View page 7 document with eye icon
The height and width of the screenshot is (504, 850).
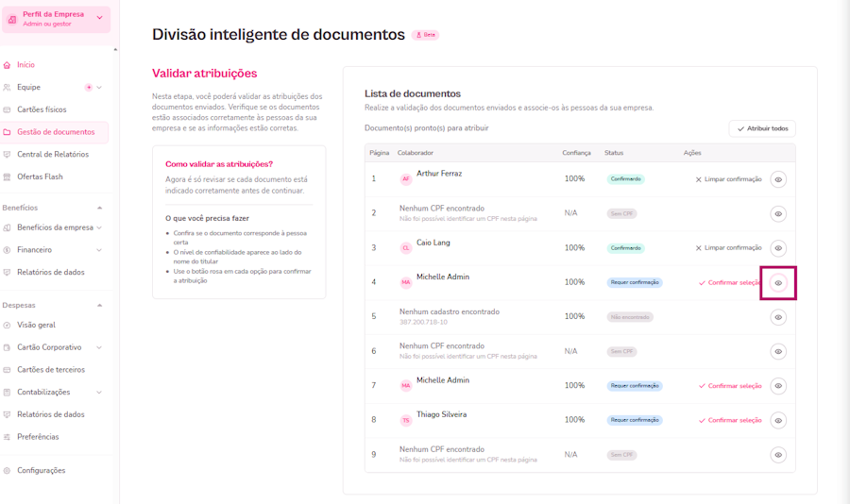(x=778, y=386)
